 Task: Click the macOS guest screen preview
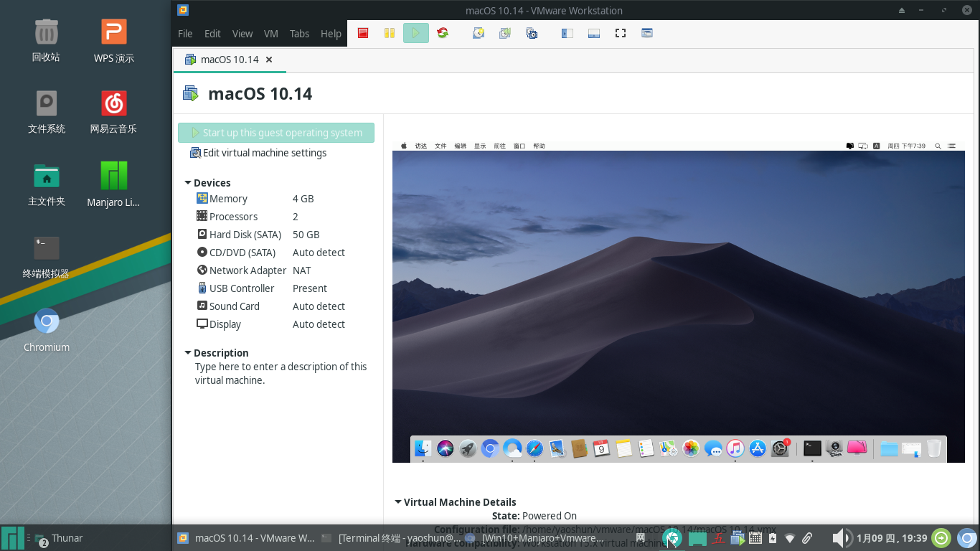point(679,301)
